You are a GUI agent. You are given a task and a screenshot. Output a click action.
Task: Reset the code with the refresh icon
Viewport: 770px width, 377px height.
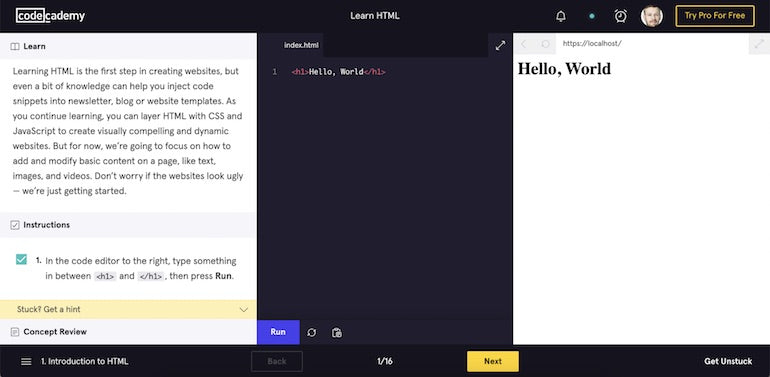[311, 333]
